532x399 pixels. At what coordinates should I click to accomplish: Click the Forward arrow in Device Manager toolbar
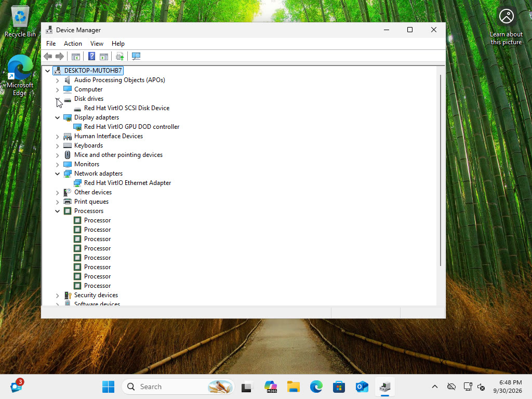click(x=60, y=56)
